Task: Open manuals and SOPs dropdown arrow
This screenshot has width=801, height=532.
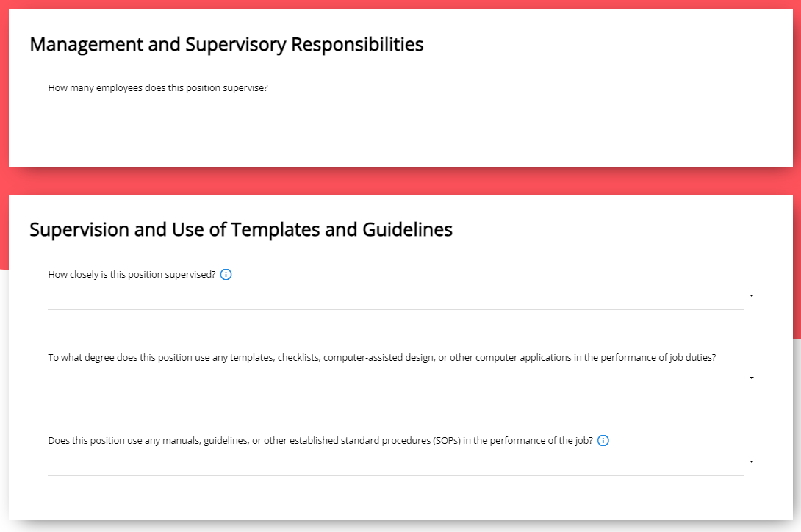Action: tap(752, 462)
